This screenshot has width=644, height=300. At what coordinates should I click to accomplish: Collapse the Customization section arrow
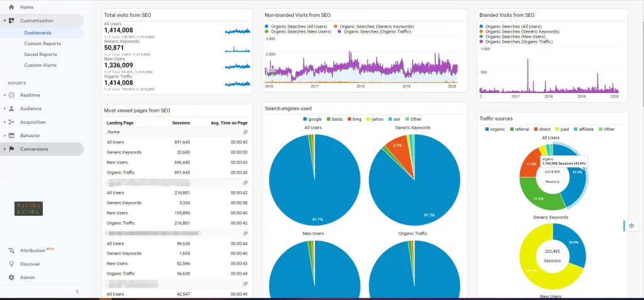tap(4, 21)
